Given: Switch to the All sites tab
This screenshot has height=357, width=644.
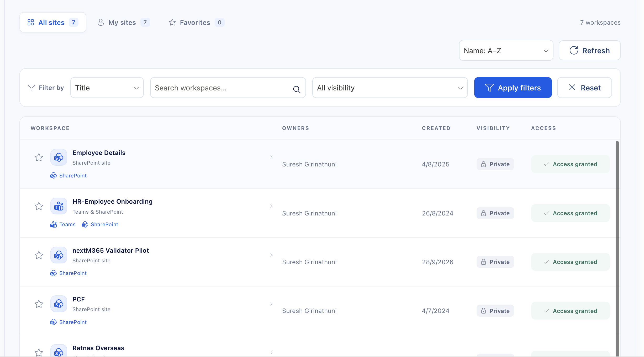Looking at the screenshot, I should pyautogui.click(x=53, y=22).
